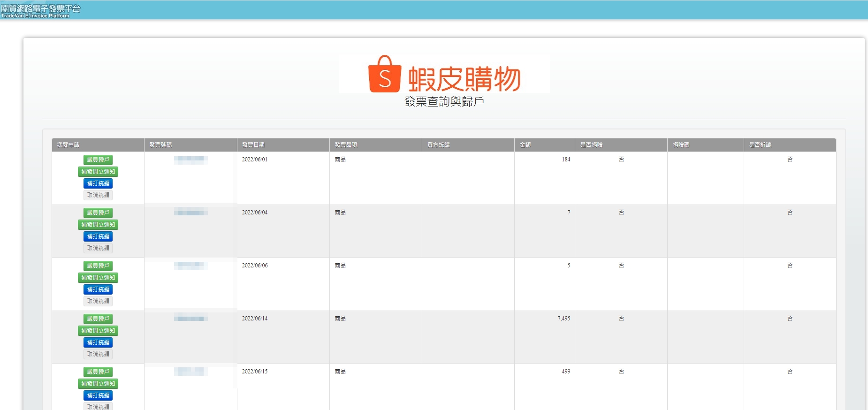
Task: Click the Shopee 蝦皮購物 logo
Action: click(444, 74)
